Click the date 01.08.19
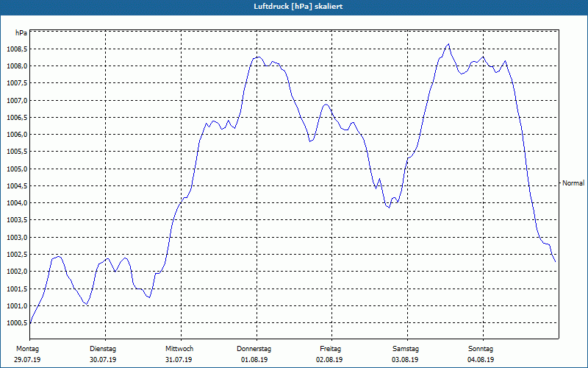Viewport: 588px width, 368px height. click(x=254, y=360)
